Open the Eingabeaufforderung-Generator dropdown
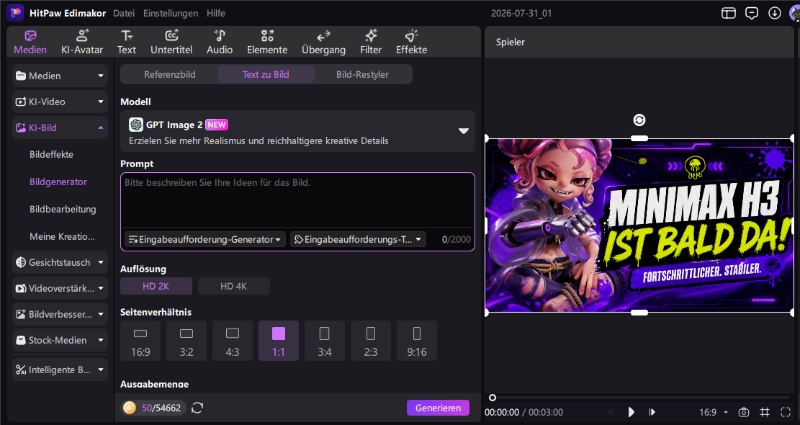Screen dimensions: 800x425 [205, 239]
